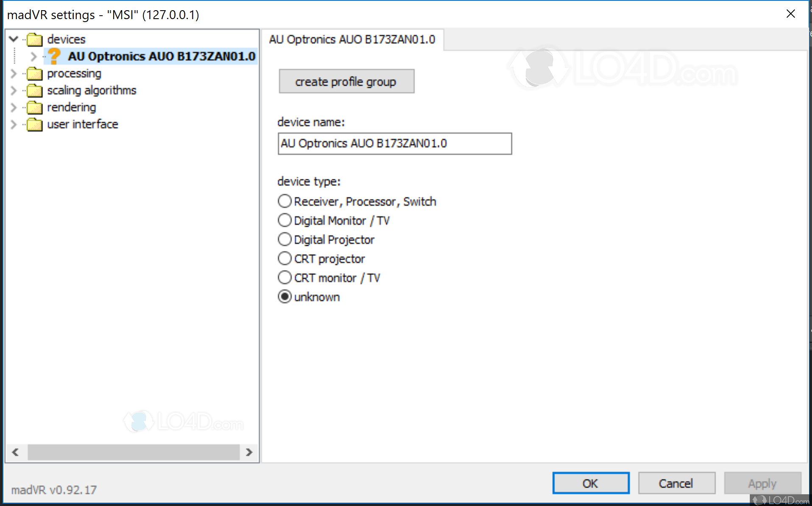Click the scaling algorithms folder icon
Image resolution: width=812 pixels, height=506 pixels.
click(x=35, y=90)
